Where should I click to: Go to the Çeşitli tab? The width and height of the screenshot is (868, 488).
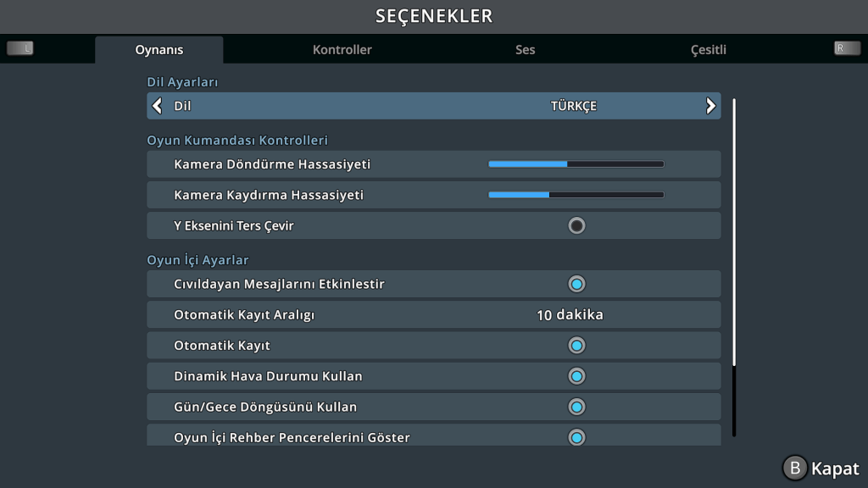[x=709, y=50]
